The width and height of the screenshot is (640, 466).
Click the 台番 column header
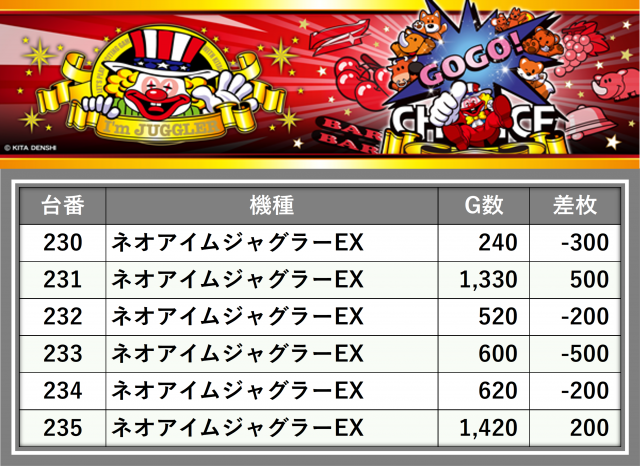pos(63,206)
